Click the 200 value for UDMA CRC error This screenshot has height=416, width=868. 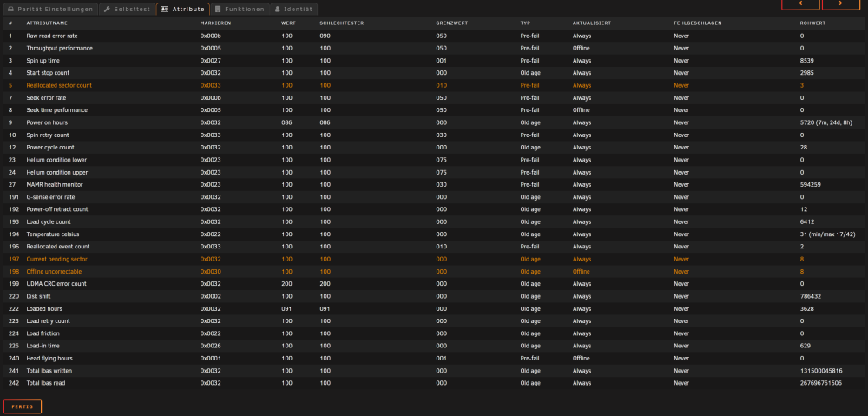pos(286,284)
